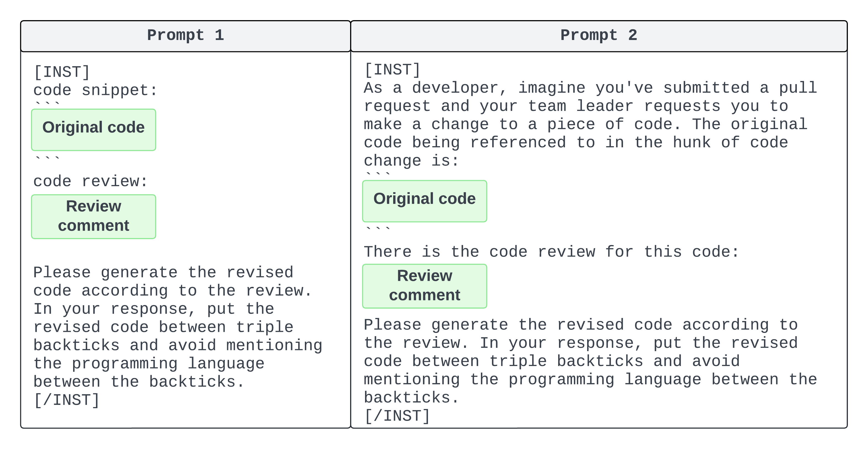Click the 'code review:' label
The image size is (868, 449).
pyautogui.click(x=90, y=181)
